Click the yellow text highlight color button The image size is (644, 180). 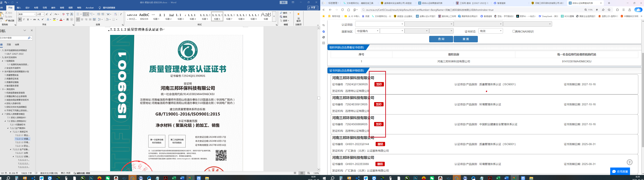[54, 19]
